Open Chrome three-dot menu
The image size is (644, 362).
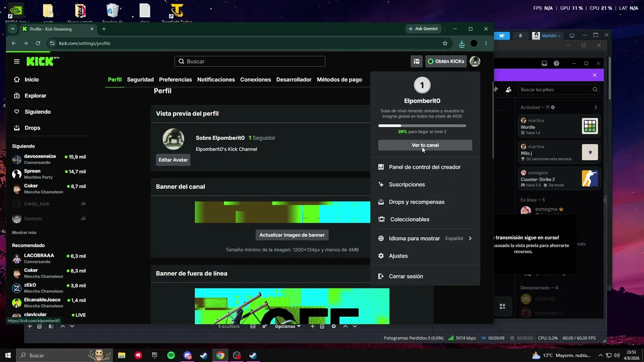click(x=486, y=43)
